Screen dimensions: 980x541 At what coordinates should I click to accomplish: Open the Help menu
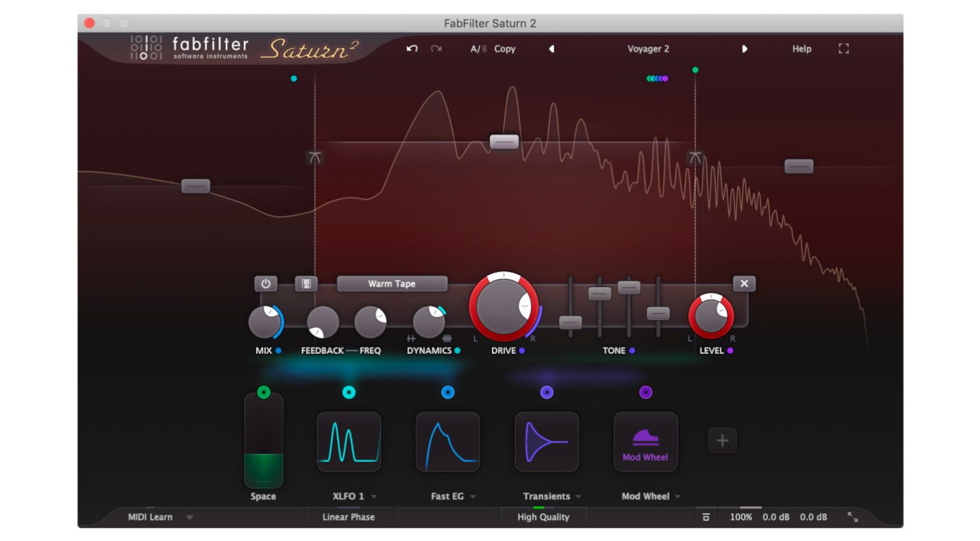click(801, 48)
